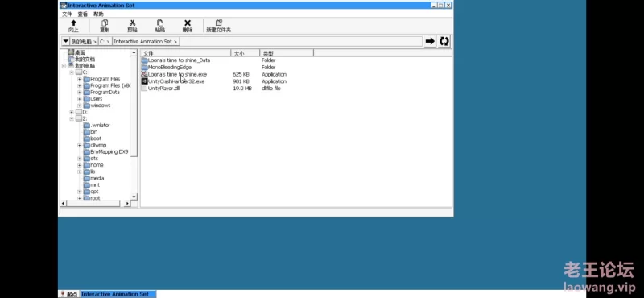This screenshot has width=644, height=298.
Task: Click the EnvMapping DX9 folder icon
Action: point(87,152)
